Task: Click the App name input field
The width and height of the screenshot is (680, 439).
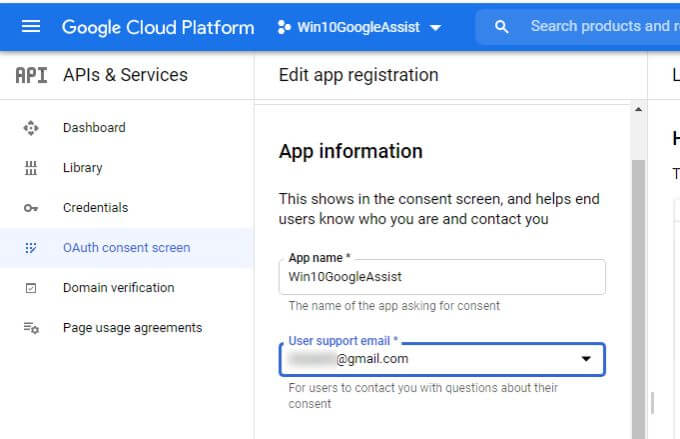Action: [x=441, y=277]
